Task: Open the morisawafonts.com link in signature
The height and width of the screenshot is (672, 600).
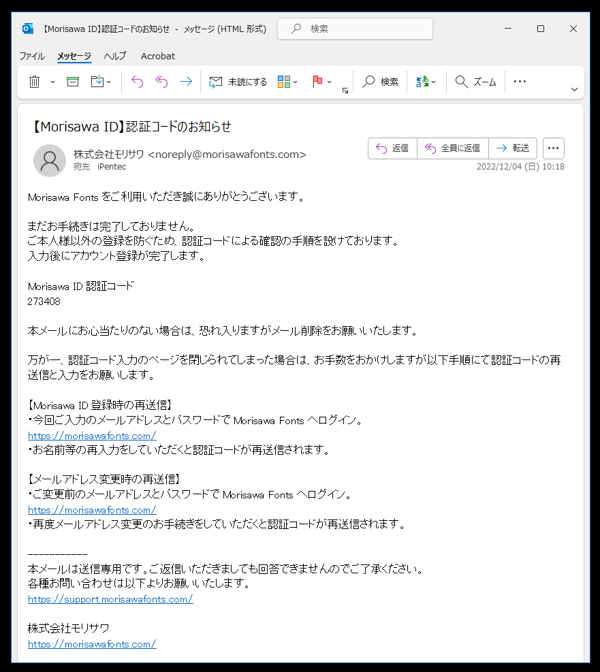Action: (92, 644)
